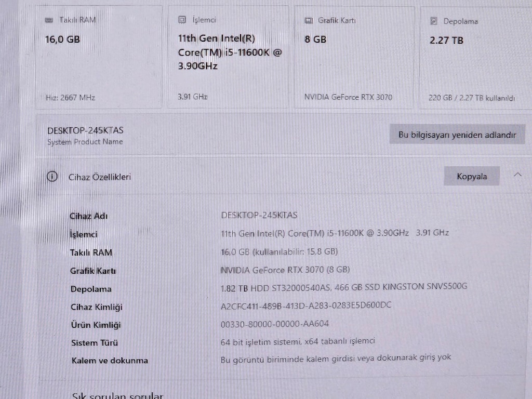
Task: Open the Takılı RAM 16,0 GB card
Action: (98, 57)
